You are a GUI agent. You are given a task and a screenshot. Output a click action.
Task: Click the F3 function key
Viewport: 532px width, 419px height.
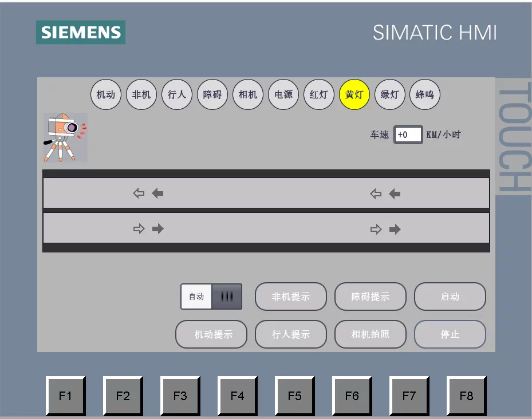click(x=180, y=396)
